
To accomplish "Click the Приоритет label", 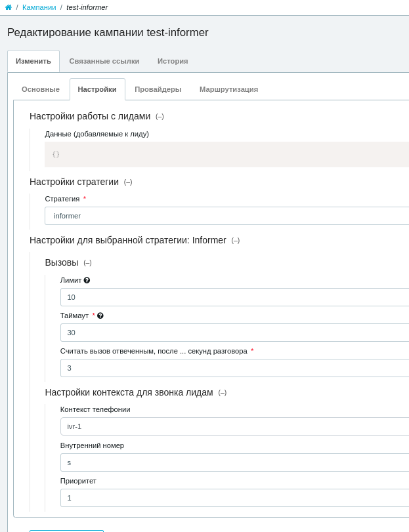I will [78, 481].
